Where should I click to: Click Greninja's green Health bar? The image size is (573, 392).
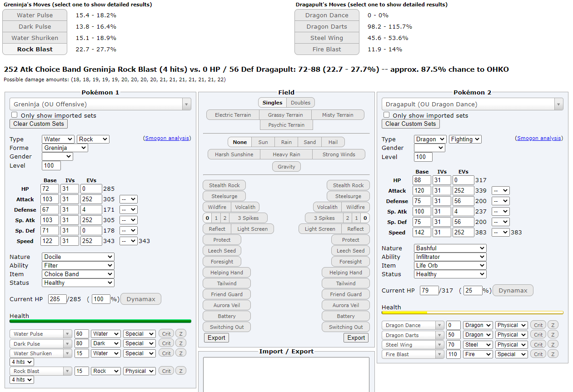tap(100, 321)
